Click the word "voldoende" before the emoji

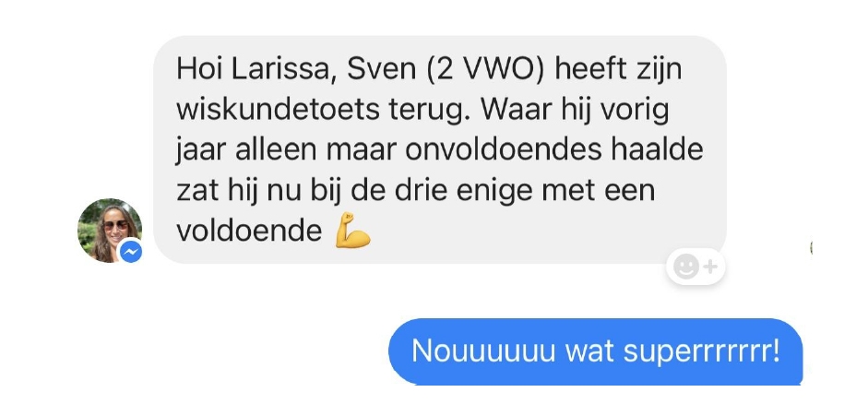249,231
